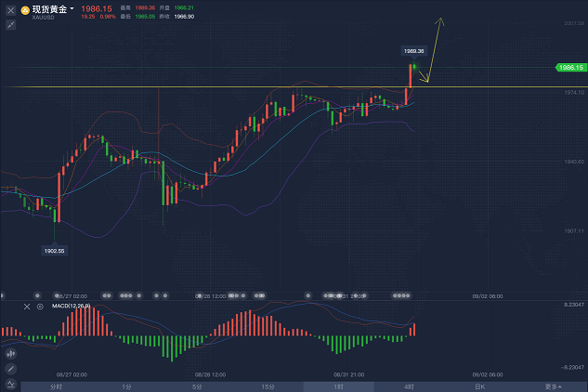Open the candlestick chart type icon
This screenshot has width=588, height=392.
coord(10,354)
